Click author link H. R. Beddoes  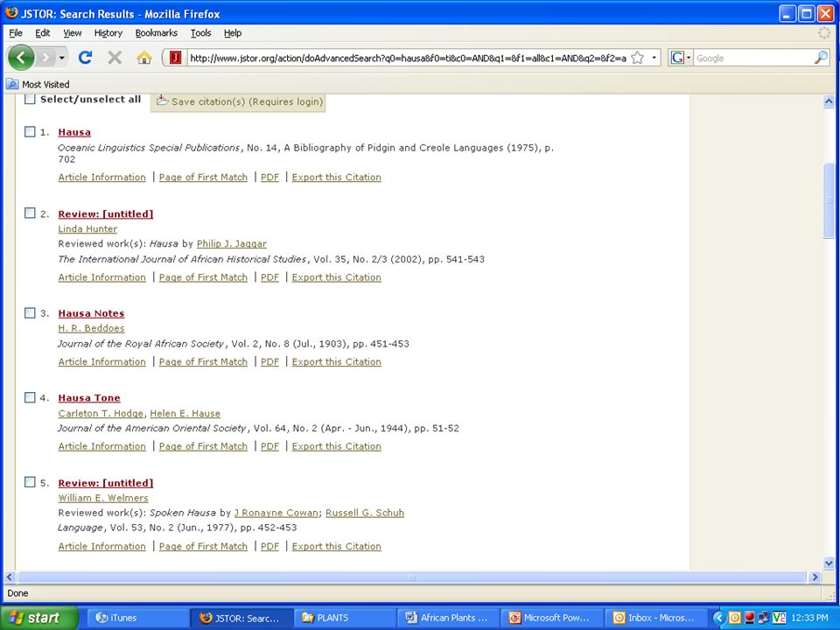tap(91, 328)
